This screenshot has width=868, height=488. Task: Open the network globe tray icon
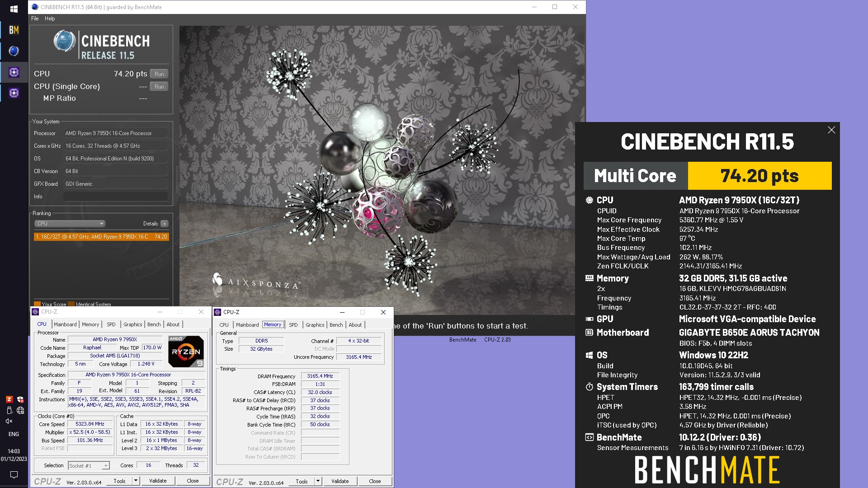[20, 410]
